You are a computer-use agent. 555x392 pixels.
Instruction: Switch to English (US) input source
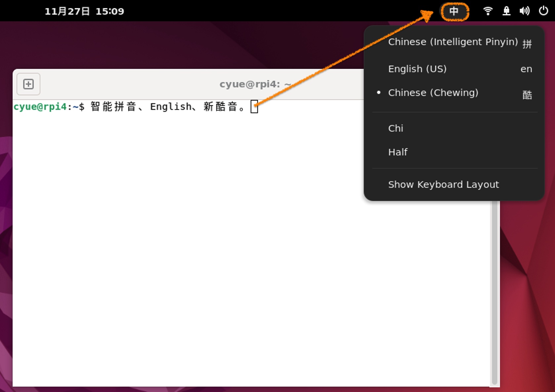point(417,69)
